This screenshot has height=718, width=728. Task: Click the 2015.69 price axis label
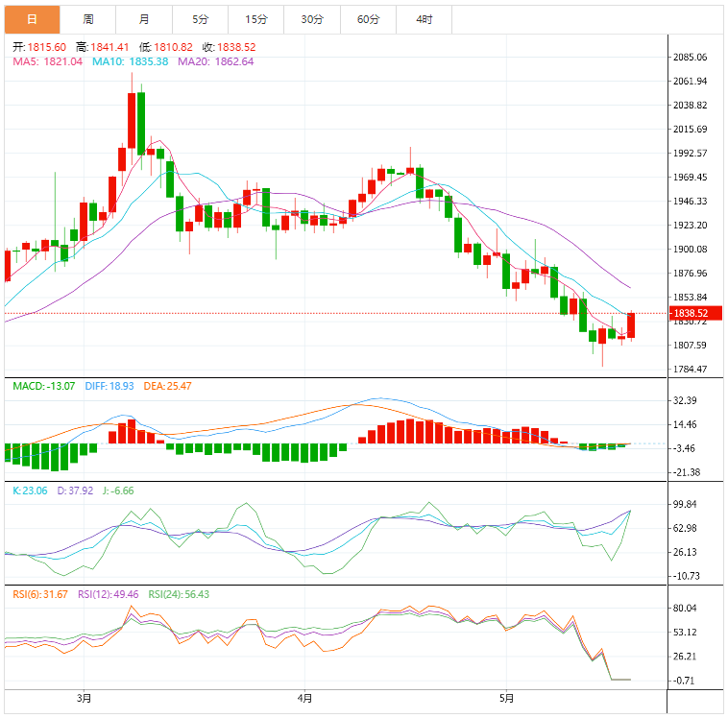tap(690, 129)
